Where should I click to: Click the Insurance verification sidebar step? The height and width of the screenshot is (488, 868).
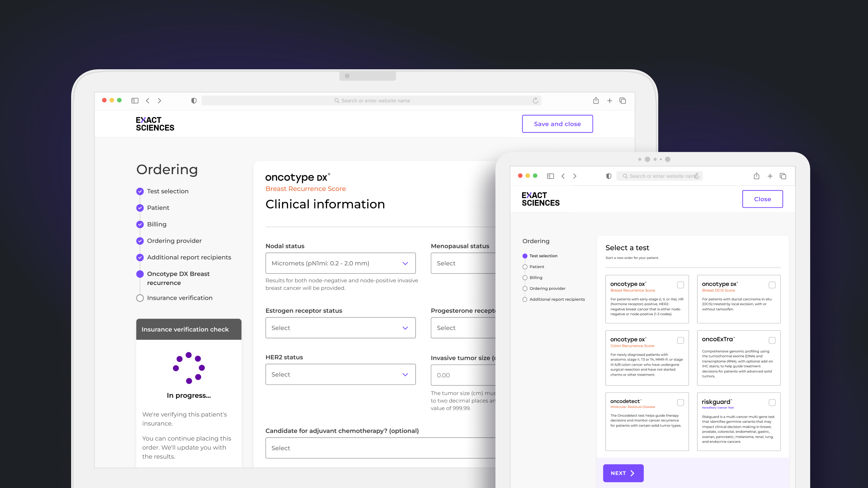click(x=179, y=297)
